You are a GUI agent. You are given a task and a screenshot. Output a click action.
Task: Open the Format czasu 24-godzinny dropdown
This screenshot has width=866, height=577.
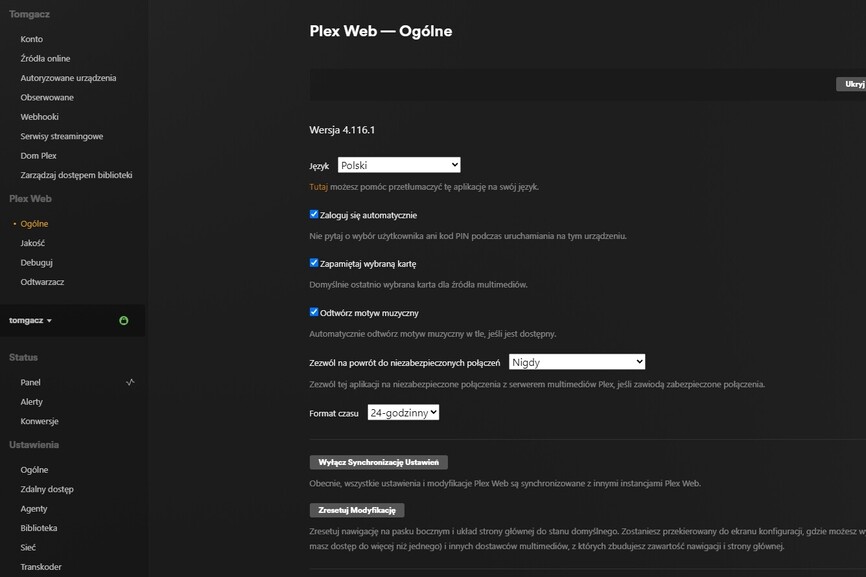403,412
